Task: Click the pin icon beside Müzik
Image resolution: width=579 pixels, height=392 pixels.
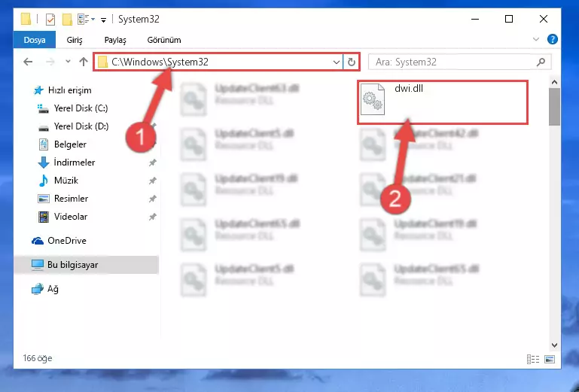Action: click(x=153, y=181)
